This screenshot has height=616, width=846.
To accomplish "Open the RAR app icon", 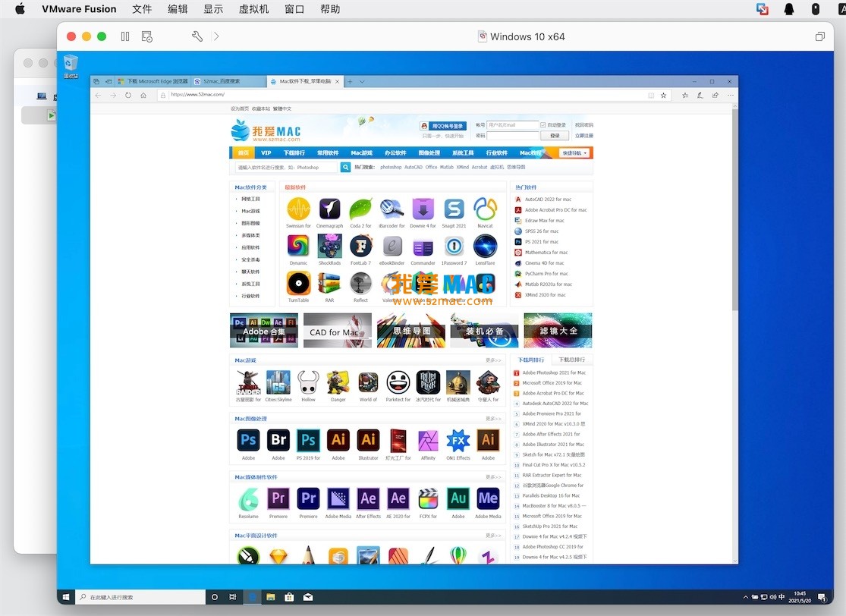I will coord(329,283).
